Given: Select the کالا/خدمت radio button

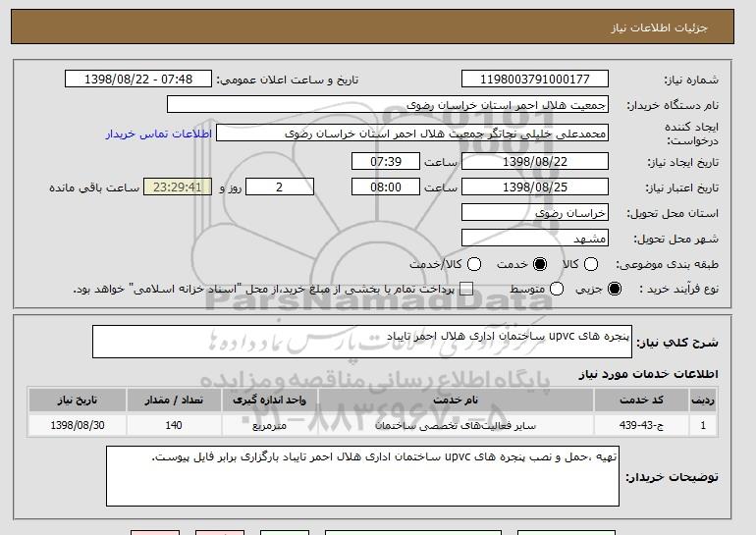Looking at the screenshot, I should point(474,264).
